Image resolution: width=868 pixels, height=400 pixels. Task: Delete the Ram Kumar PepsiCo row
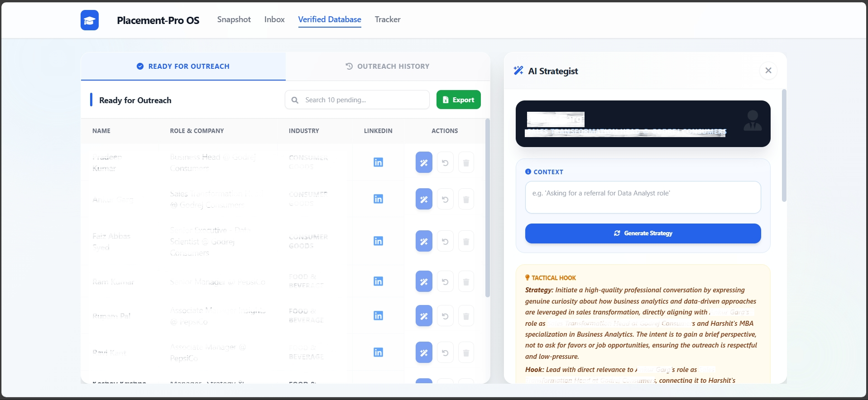(x=466, y=282)
